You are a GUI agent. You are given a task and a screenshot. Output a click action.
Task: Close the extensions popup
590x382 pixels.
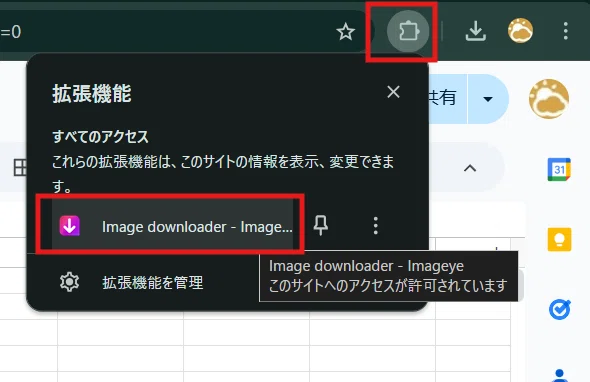393,92
